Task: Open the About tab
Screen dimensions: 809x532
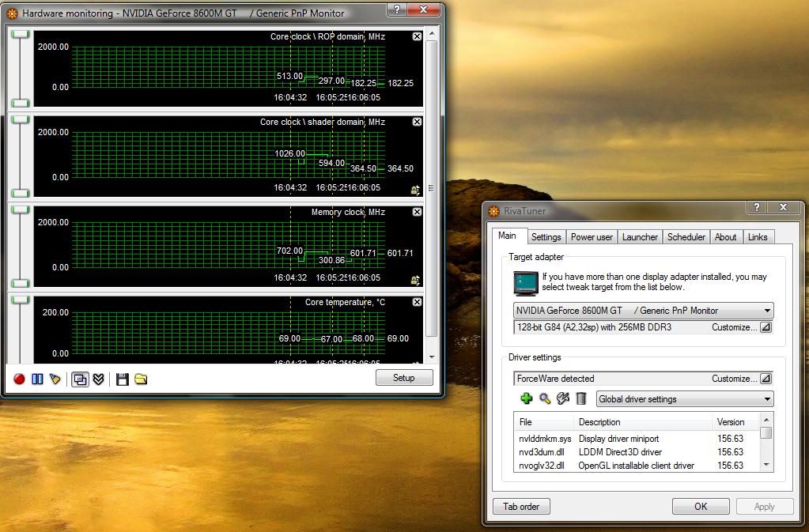Action: (x=725, y=237)
